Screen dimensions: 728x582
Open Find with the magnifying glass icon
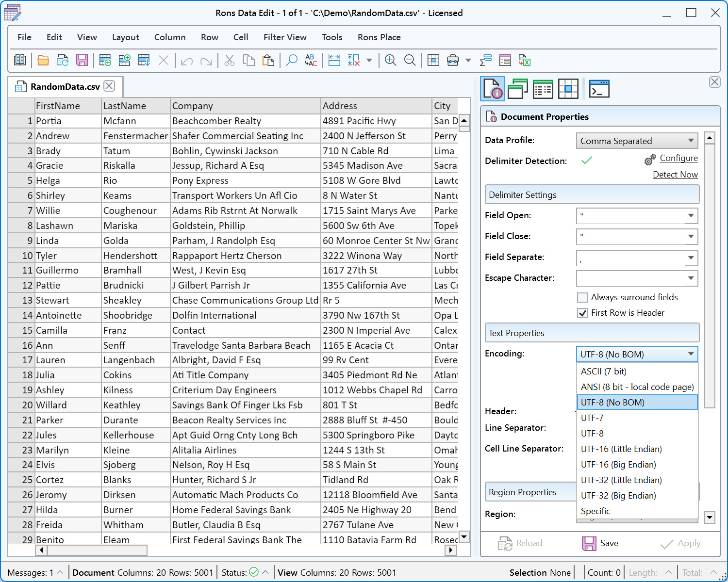click(292, 60)
